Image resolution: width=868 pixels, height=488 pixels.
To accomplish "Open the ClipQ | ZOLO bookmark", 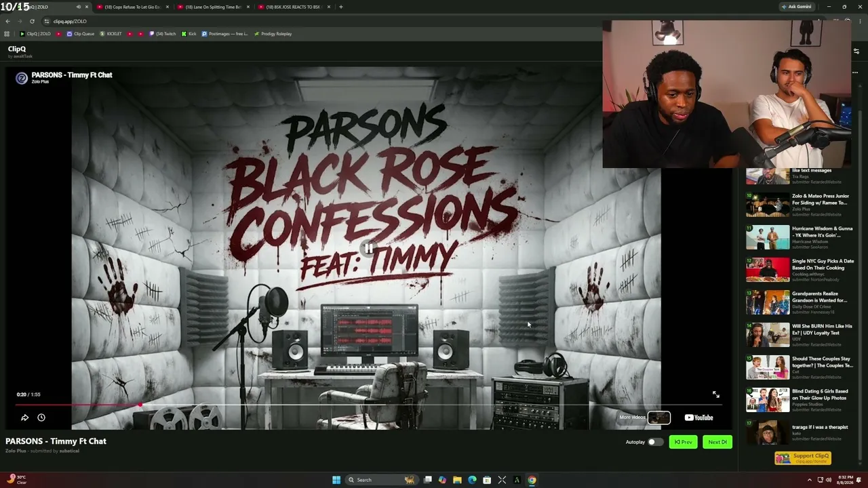I will tap(35, 34).
